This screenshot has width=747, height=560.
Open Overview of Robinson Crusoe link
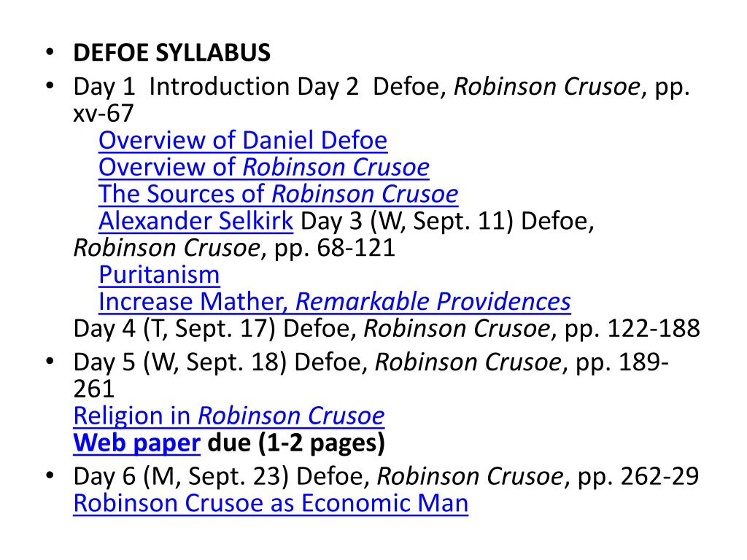[x=264, y=167]
